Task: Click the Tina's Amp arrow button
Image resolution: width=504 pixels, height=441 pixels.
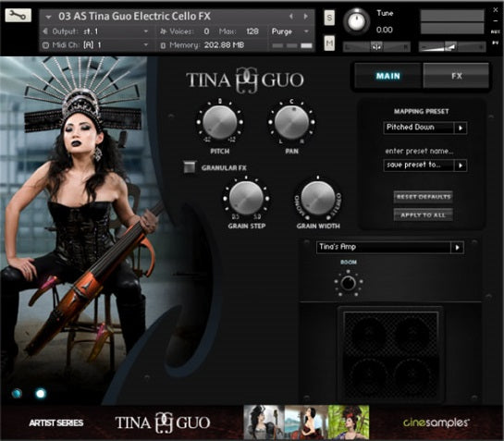Action: point(457,248)
